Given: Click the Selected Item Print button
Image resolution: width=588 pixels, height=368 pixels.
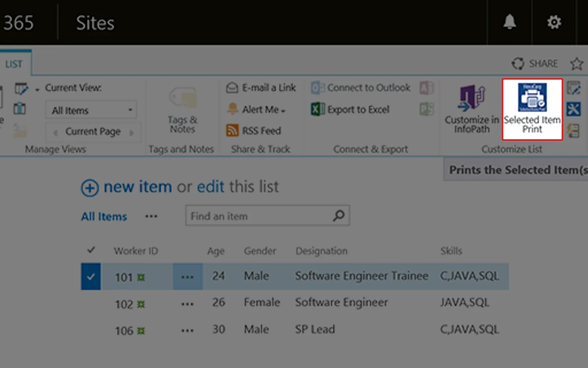Looking at the screenshot, I should point(532,109).
